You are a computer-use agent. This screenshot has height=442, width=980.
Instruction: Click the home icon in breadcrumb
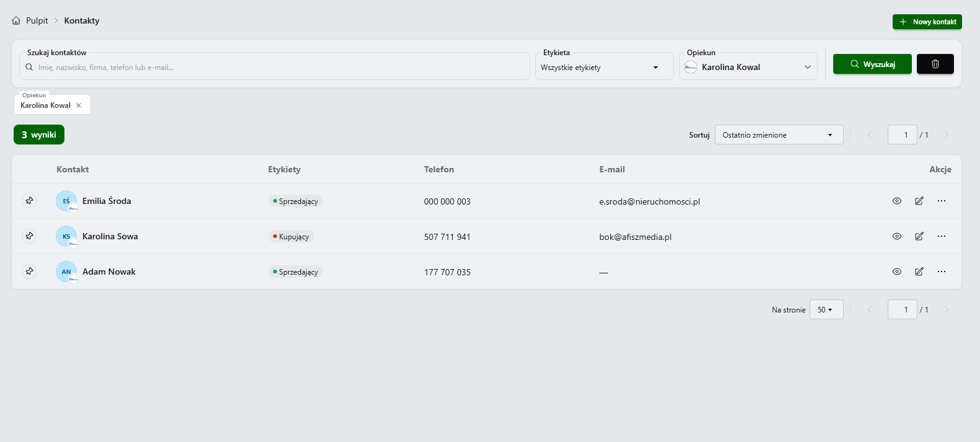[16, 20]
